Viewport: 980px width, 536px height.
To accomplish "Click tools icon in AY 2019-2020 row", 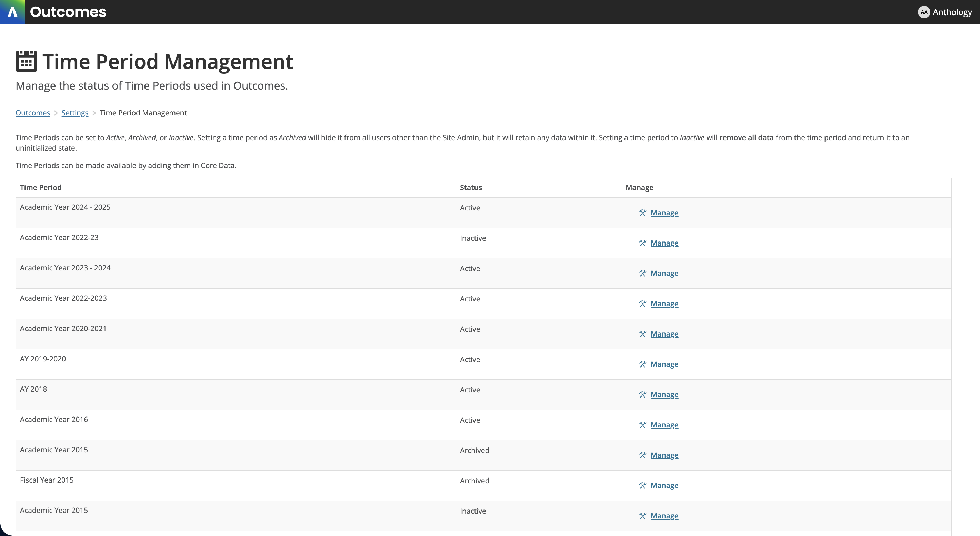I will pyautogui.click(x=642, y=364).
